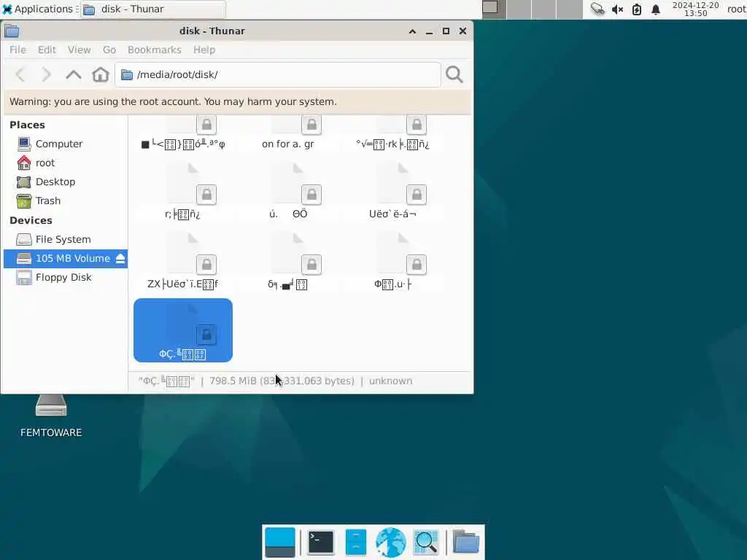The width and height of the screenshot is (747, 560).
Task: Select the file ending with ".u·╞"
Action: click(x=392, y=262)
